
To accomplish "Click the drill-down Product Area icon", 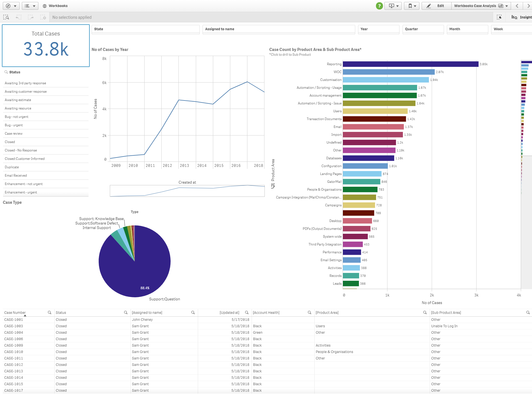I will 273,186.
